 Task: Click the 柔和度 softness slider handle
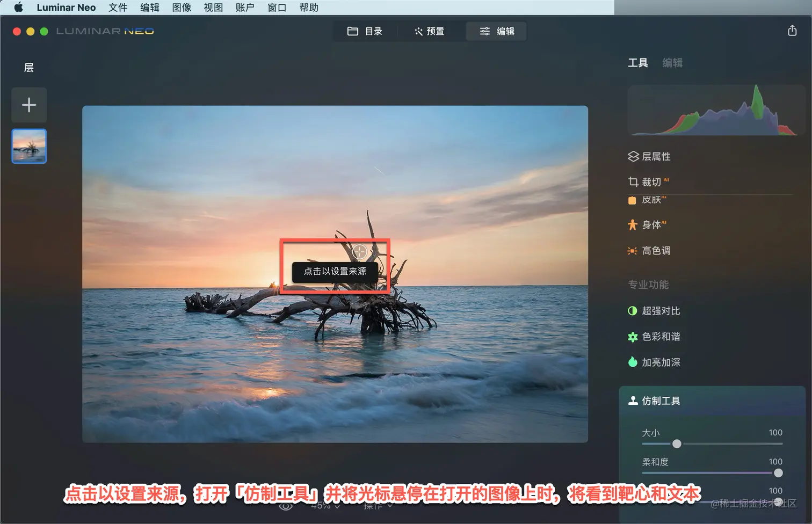coord(778,473)
